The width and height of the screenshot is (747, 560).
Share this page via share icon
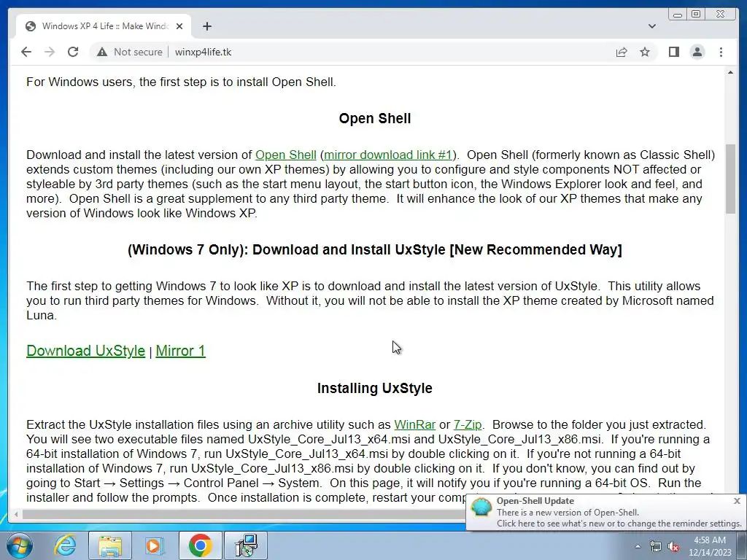click(622, 52)
